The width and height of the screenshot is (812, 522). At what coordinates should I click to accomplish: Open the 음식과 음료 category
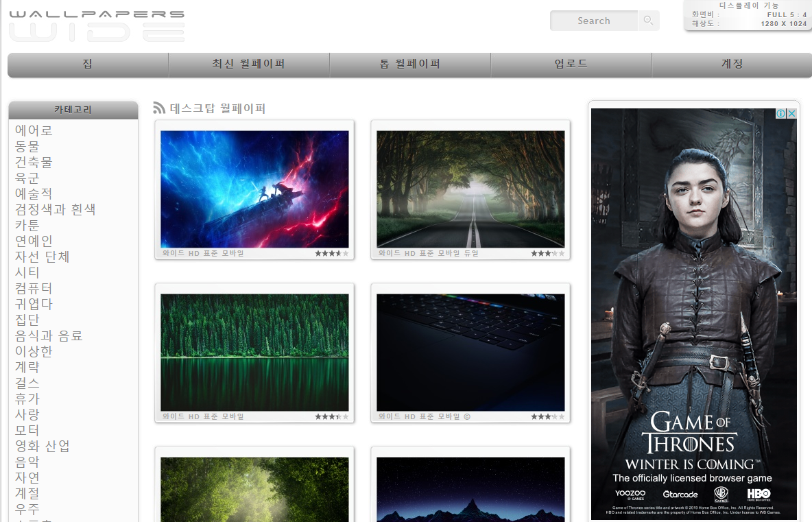click(x=49, y=335)
